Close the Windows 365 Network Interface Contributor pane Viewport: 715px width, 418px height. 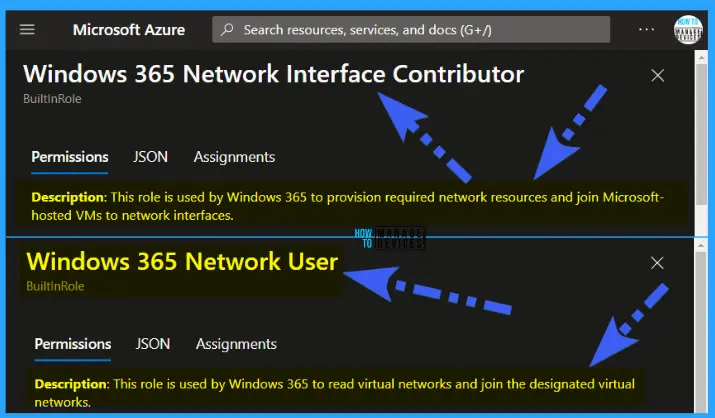coord(658,75)
